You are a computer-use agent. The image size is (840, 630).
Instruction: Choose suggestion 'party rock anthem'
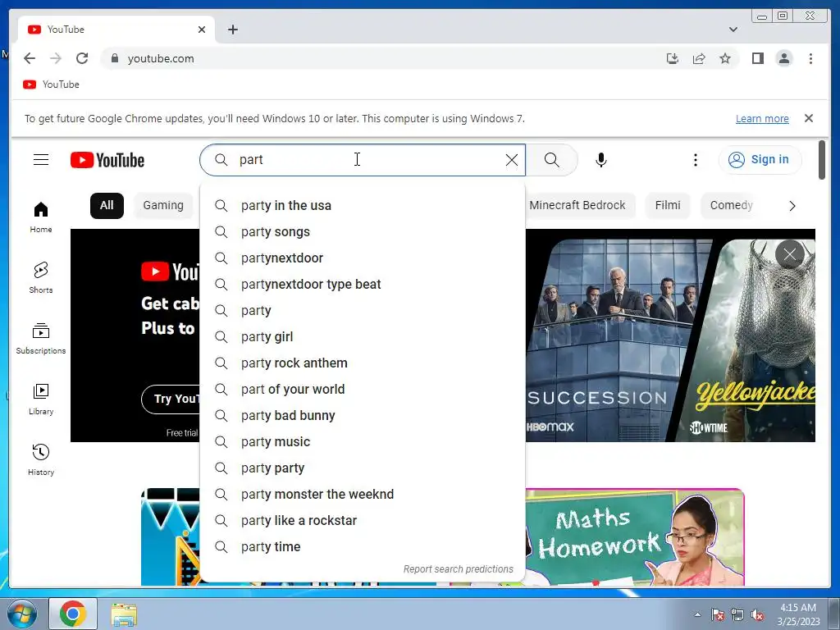362,363
